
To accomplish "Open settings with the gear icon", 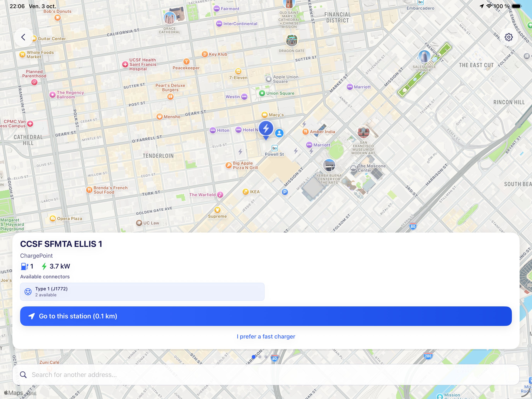I will (508, 37).
